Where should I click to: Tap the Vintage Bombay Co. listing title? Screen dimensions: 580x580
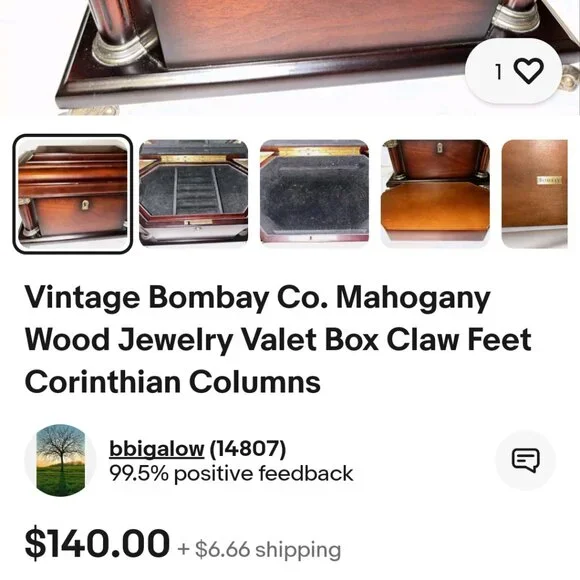[x=278, y=340]
